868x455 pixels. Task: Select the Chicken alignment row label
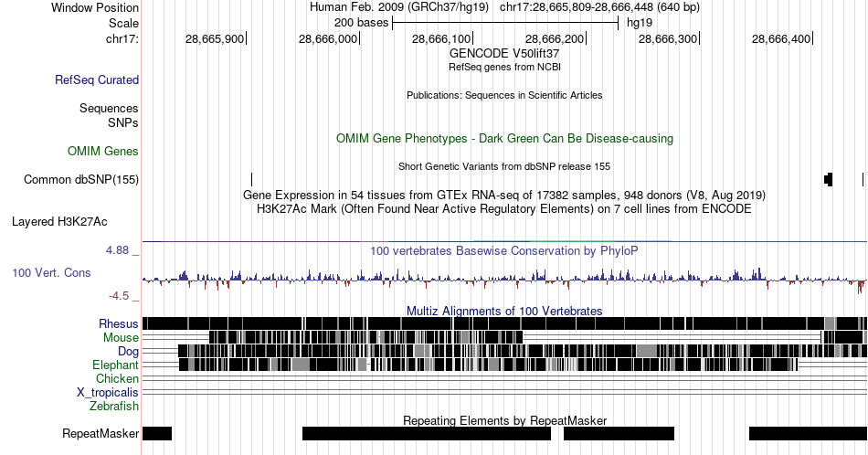point(117,378)
